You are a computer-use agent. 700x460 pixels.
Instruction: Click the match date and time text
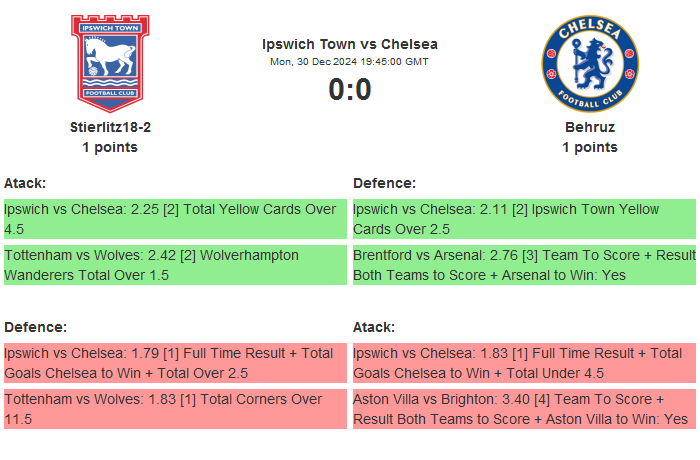349,61
